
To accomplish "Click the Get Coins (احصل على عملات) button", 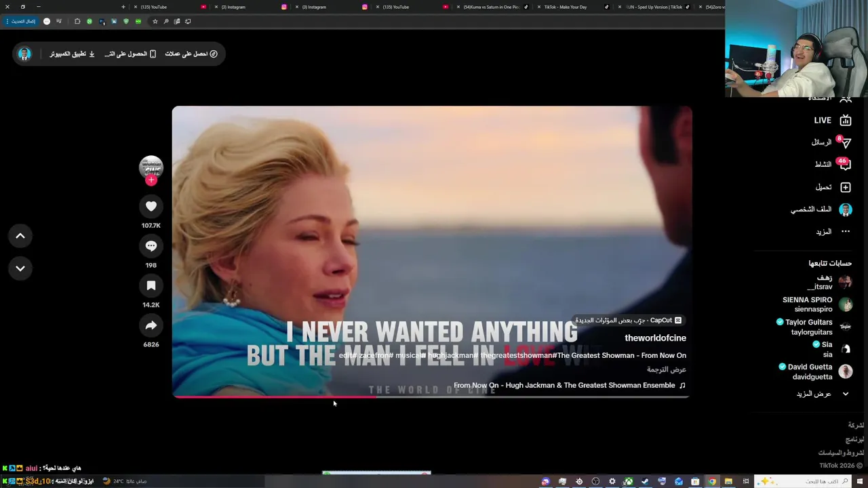I will (191, 54).
